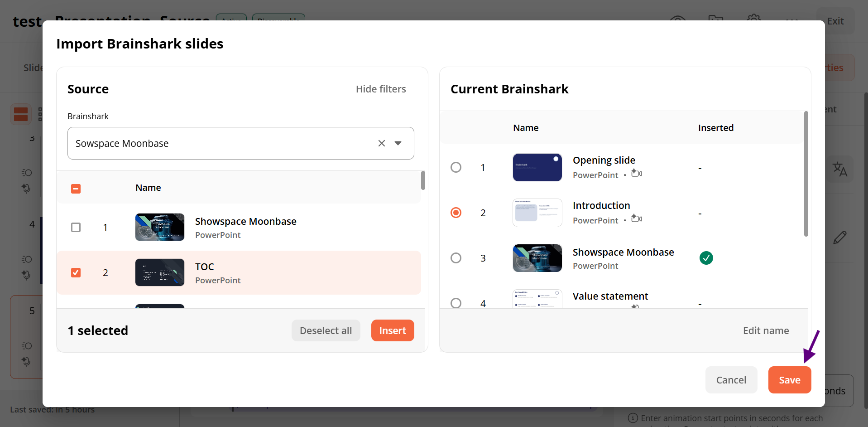Select the slide list view icon in background
Viewport: 868px width, 427px height.
coord(21,114)
